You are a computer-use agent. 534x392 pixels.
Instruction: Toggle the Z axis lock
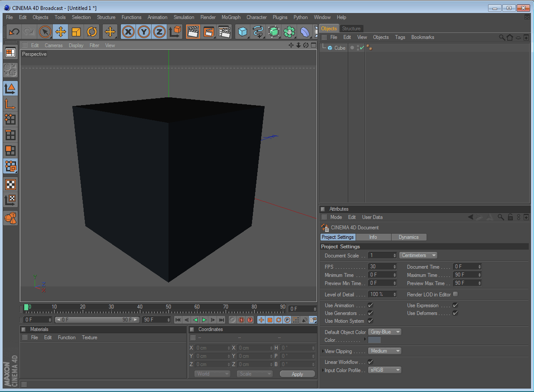159,32
